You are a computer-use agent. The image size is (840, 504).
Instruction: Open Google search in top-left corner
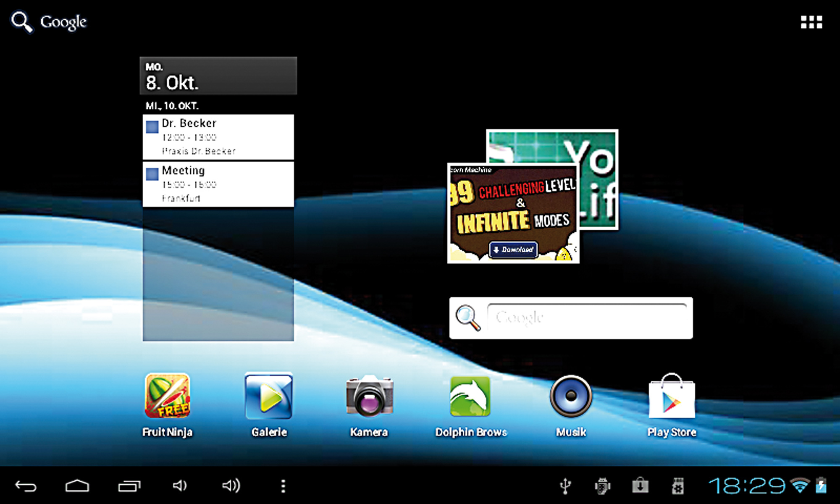[49, 22]
